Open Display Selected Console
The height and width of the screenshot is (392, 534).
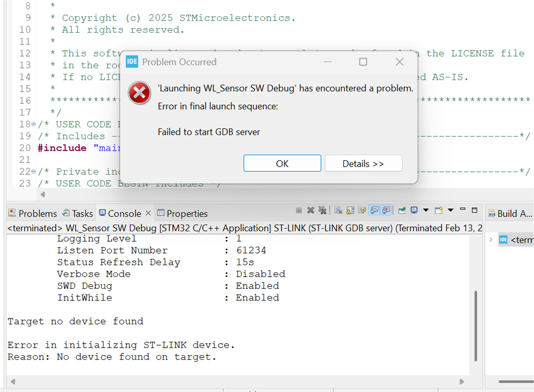click(x=415, y=210)
